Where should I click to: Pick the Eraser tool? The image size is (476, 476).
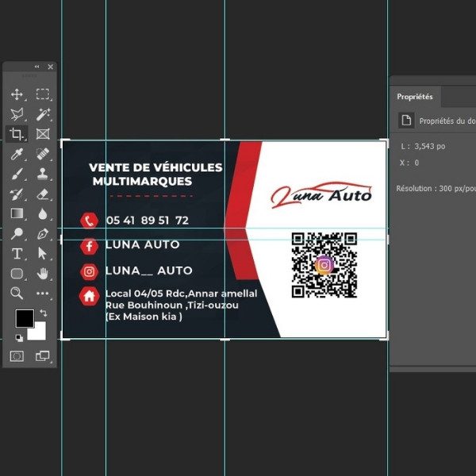43,194
